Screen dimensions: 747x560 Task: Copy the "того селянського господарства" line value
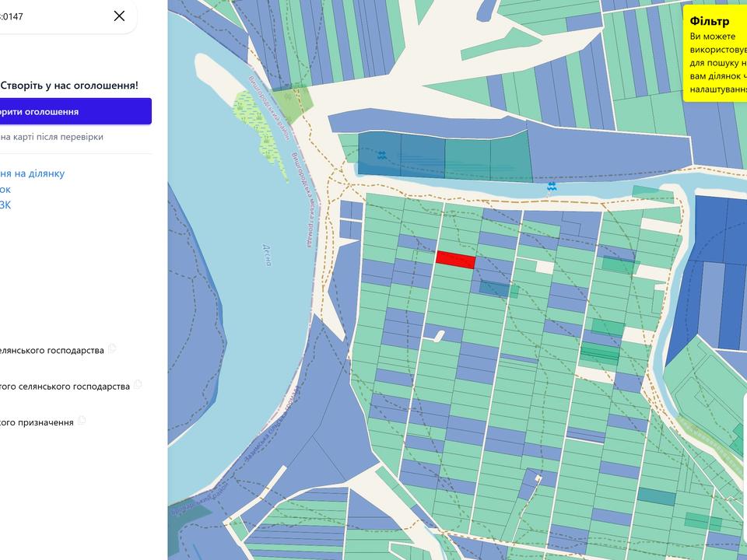[138, 384]
